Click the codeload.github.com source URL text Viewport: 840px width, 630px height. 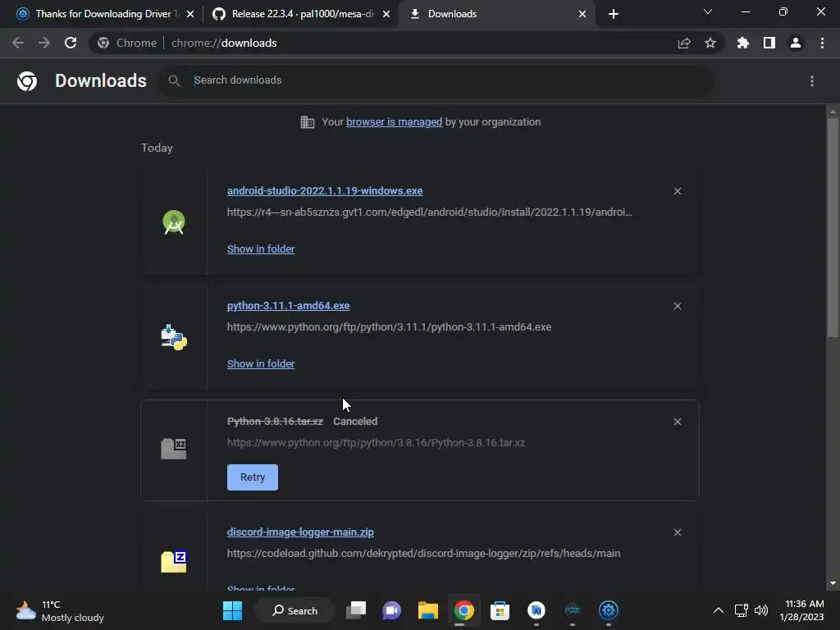(x=424, y=554)
